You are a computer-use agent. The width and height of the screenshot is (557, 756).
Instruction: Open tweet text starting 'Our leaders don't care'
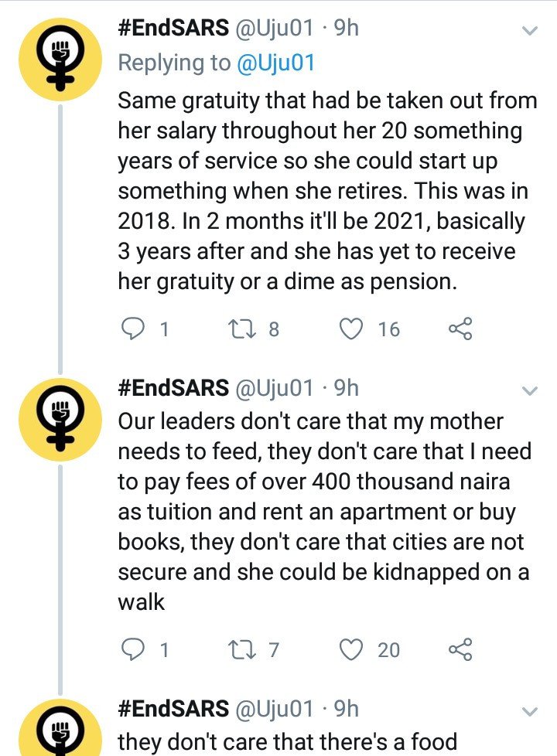(324, 512)
